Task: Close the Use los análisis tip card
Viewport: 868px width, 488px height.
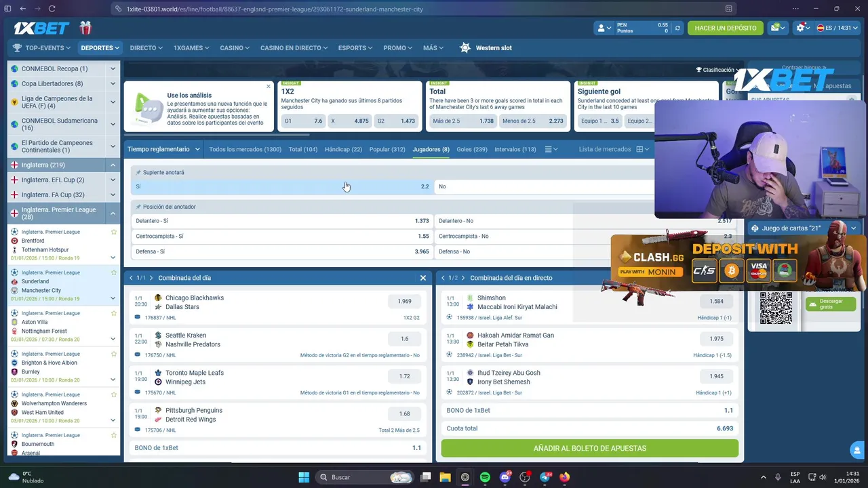Action: [269, 86]
